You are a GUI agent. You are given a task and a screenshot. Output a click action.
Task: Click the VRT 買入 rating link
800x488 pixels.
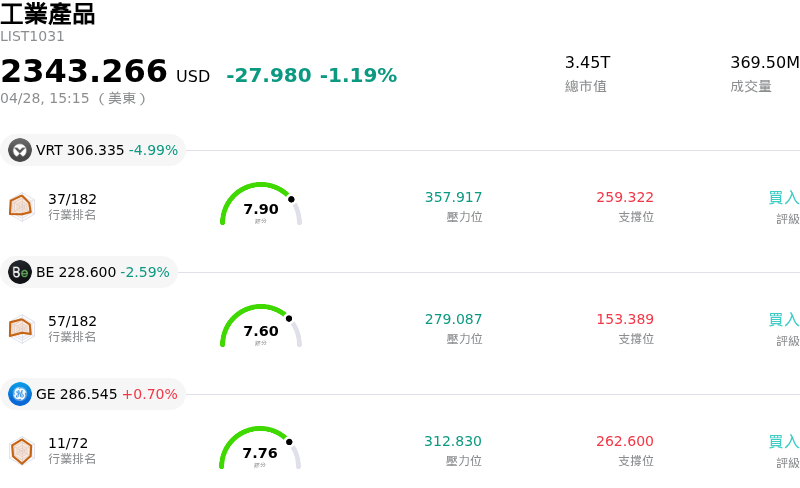(x=784, y=198)
